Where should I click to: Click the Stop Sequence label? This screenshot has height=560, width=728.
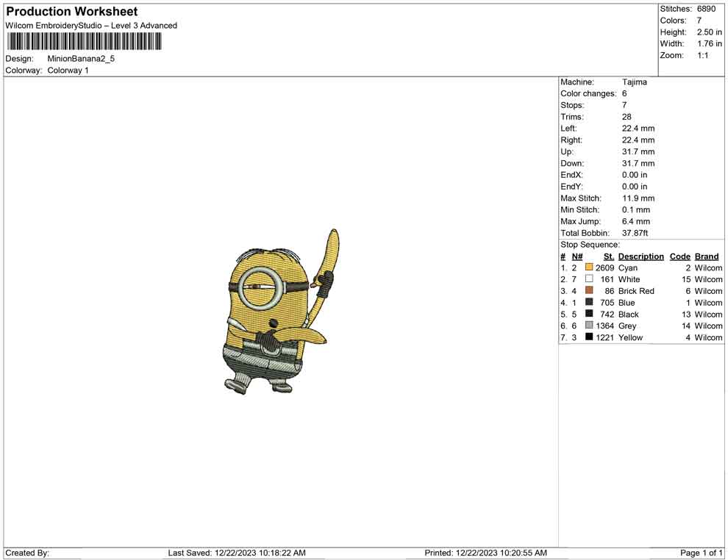(x=590, y=245)
